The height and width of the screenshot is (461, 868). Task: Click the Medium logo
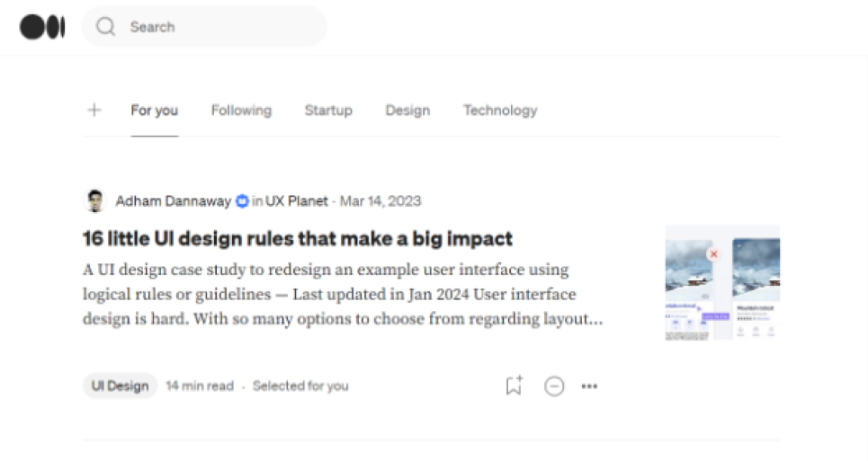[x=42, y=27]
